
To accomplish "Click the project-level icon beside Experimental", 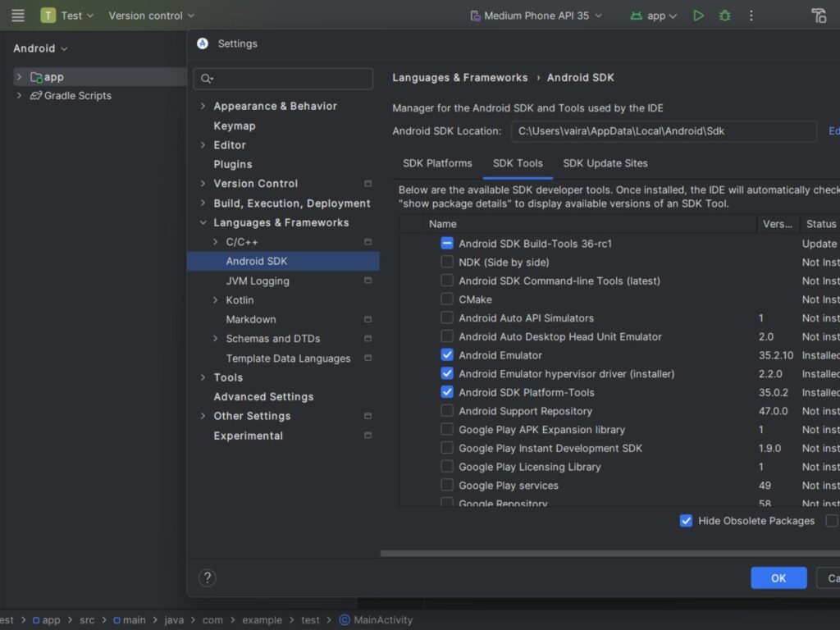I will 368,436.
